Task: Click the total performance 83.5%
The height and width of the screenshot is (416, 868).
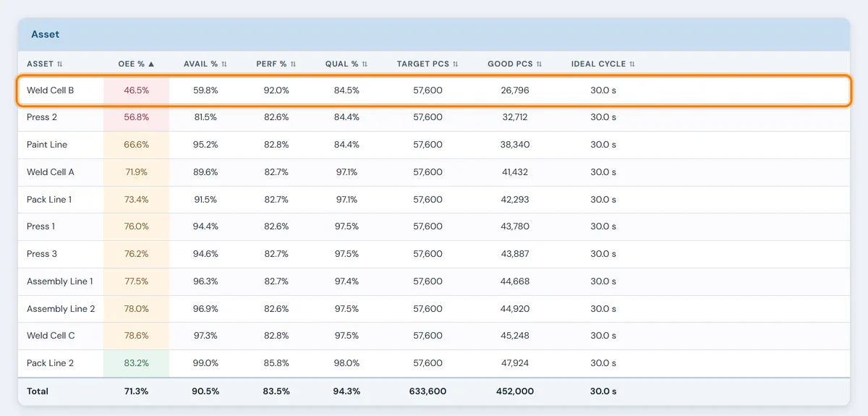Action: (x=276, y=391)
